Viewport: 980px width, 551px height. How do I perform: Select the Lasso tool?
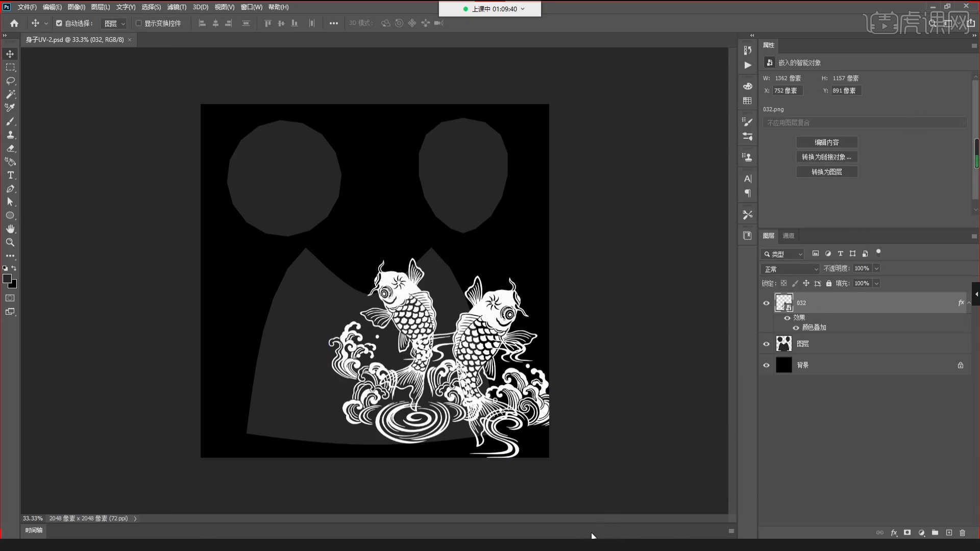coord(10,81)
